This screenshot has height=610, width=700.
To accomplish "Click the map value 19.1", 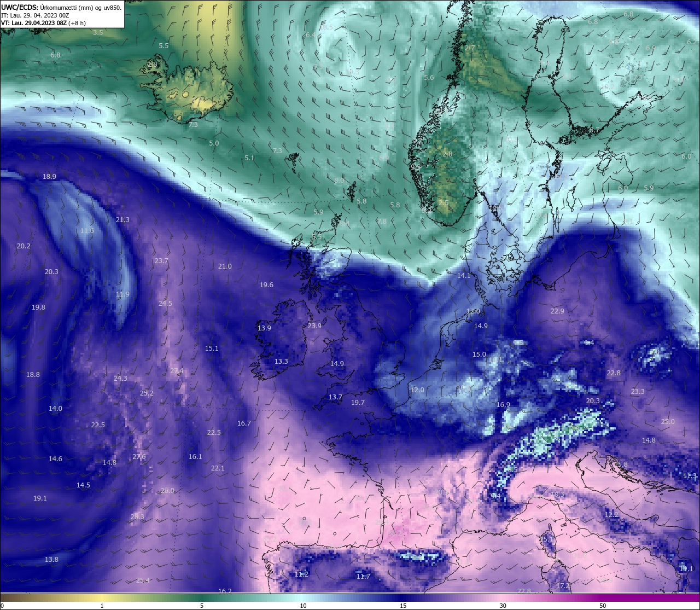I will [40, 498].
